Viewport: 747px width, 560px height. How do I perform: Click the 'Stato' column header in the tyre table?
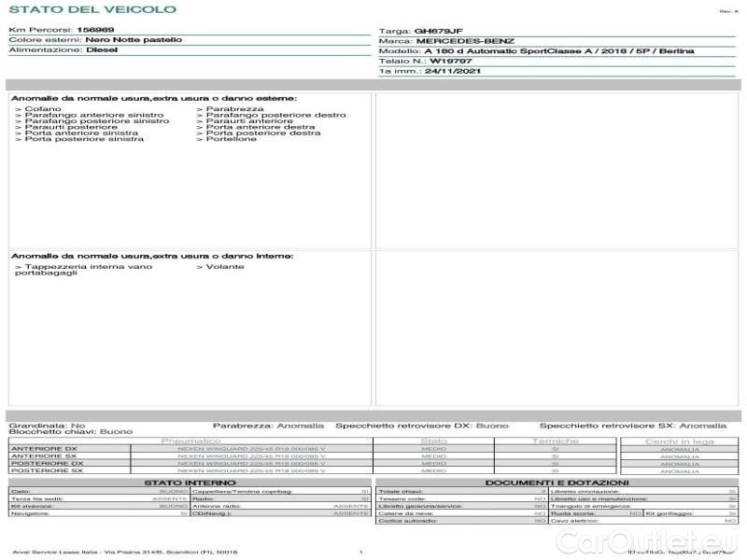[x=433, y=441]
